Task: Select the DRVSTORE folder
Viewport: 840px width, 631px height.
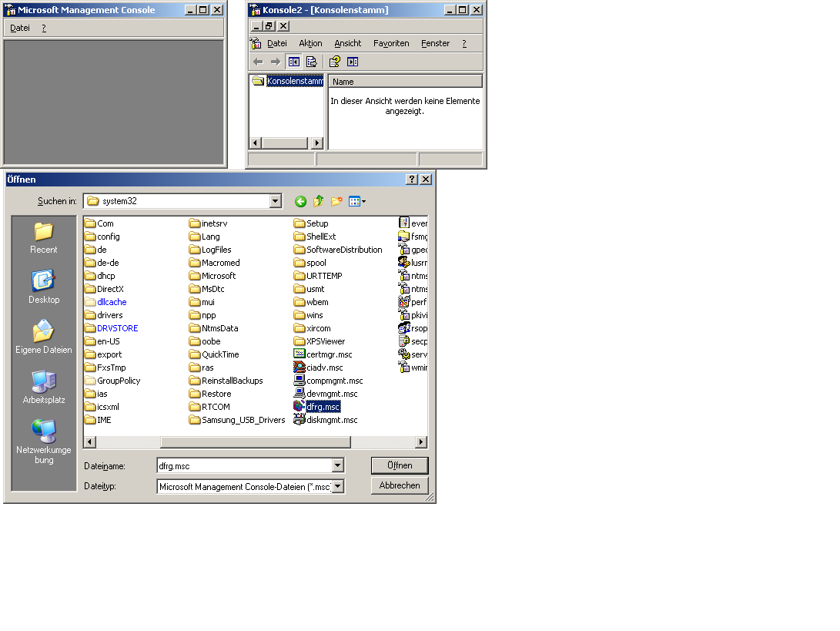Action: pos(112,329)
